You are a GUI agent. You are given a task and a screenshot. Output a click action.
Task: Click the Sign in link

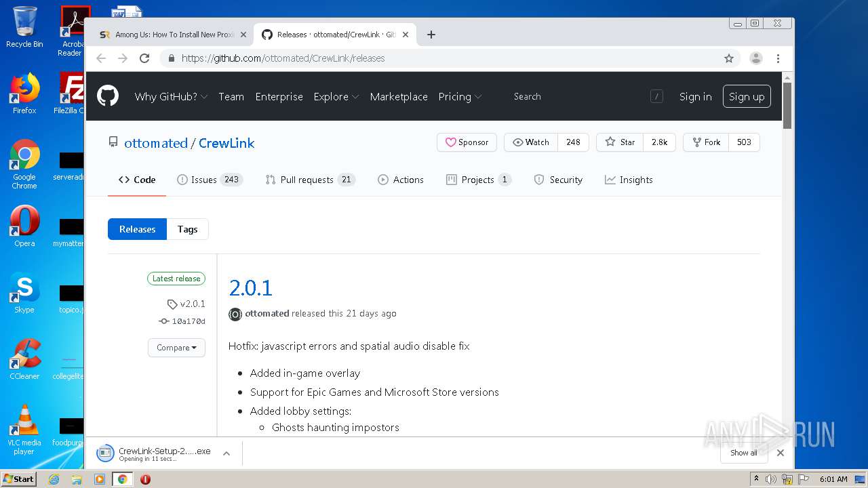[696, 96]
